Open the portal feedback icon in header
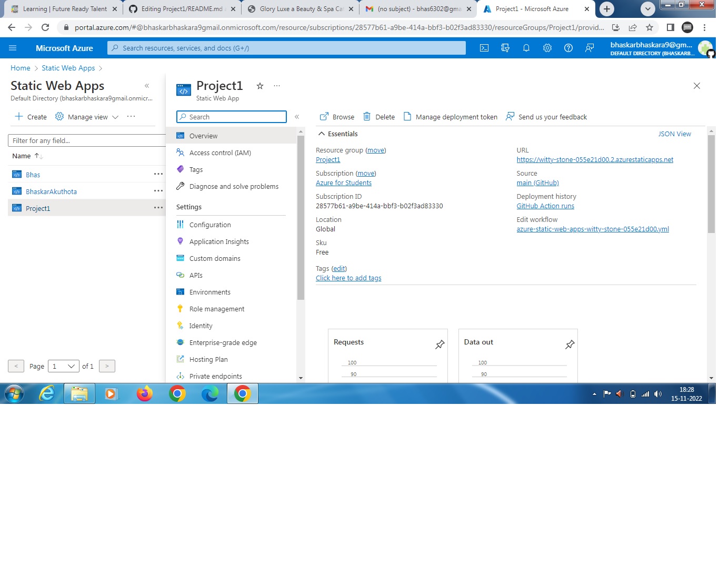This screenshot has width=719, height=588. pyautogui.click(x=590, y=48)
